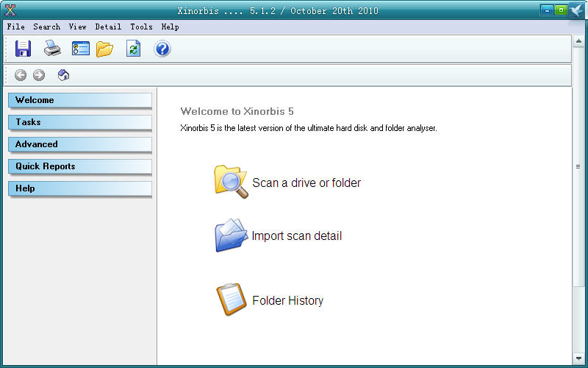Click the home navigation icon
588x368 pixels.
pyautogui.click(x=63, y=75)
